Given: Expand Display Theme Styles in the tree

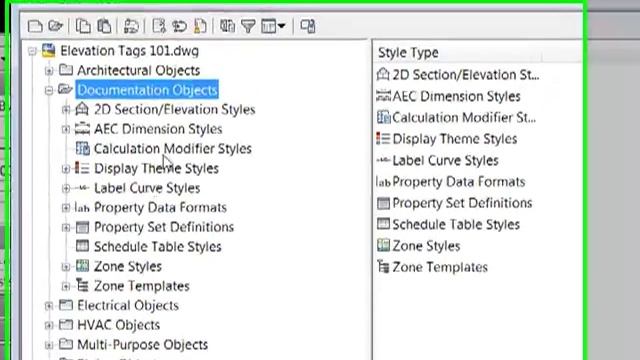Looking at the screenshot, I should point(66,168).
